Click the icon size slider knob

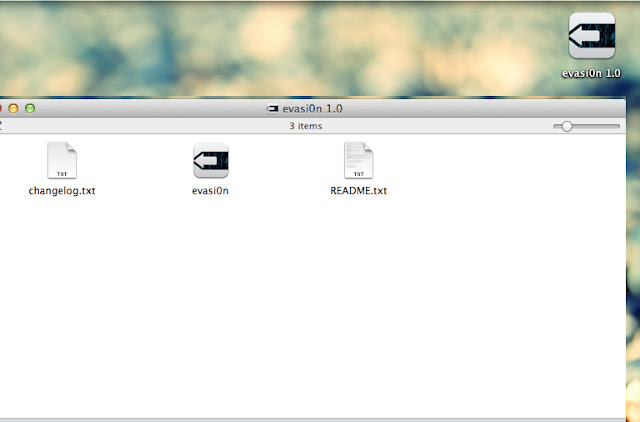pyautogui.click(x=567, y=127)
